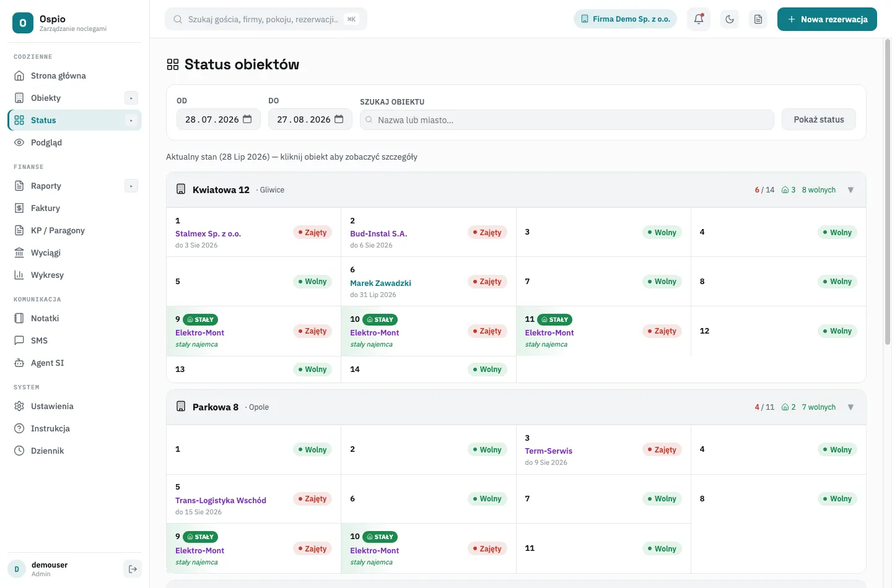Viewport: 892px width, 588px height.
Task: Open calendar picker in OD date field
Action: [x=247, y=119]
